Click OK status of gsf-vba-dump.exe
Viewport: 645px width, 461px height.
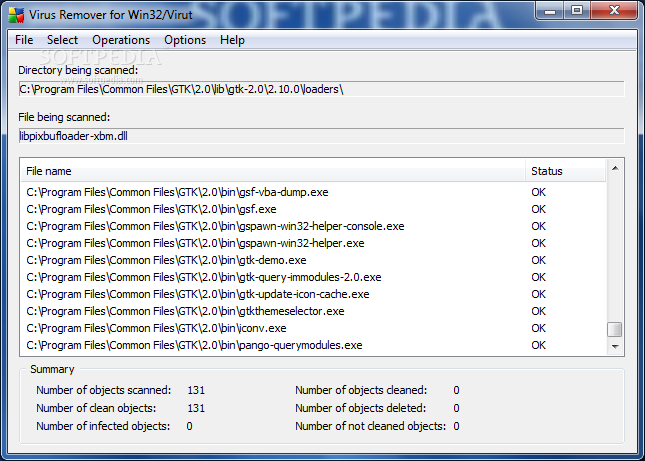tap(538, 192)
